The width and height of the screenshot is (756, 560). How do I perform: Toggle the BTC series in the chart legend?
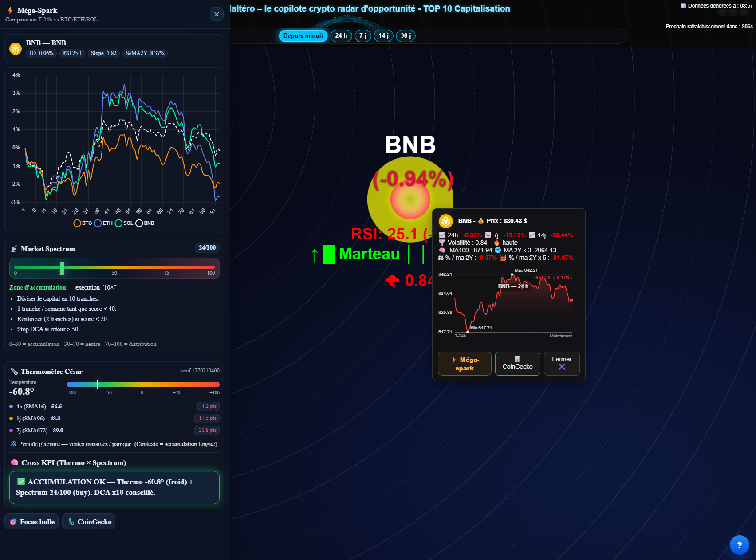[x=83, y=223]
